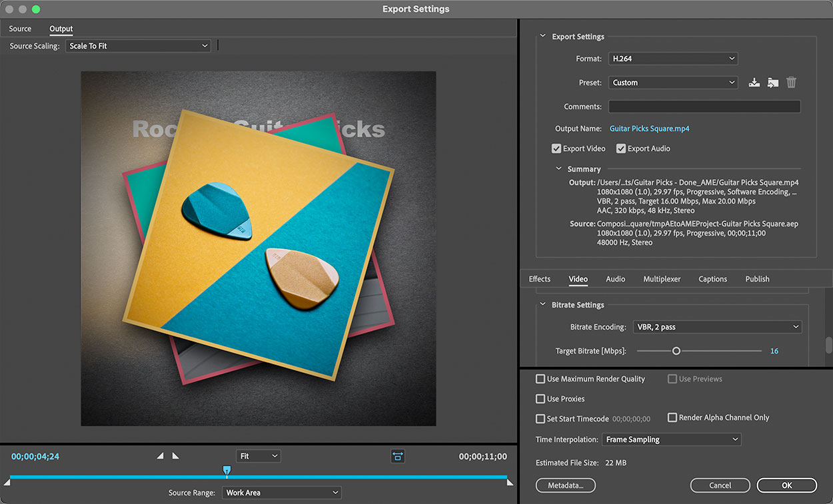Open the Bitrate Encoding dropdown
The height and width of the screenshot is (504, 833).
[x=717, y=326]
